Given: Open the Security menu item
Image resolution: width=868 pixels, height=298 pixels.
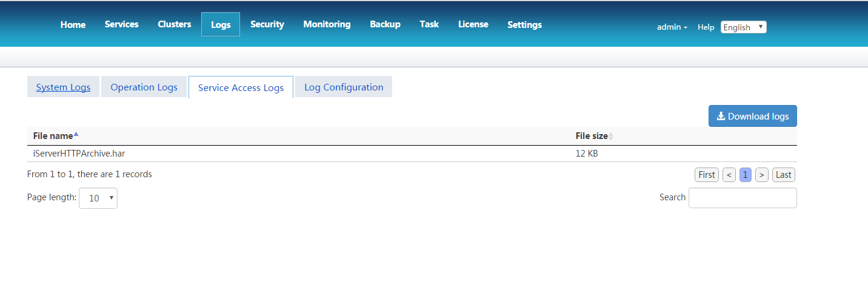Looking at the screenshot, I should click(x=267, y=24).
